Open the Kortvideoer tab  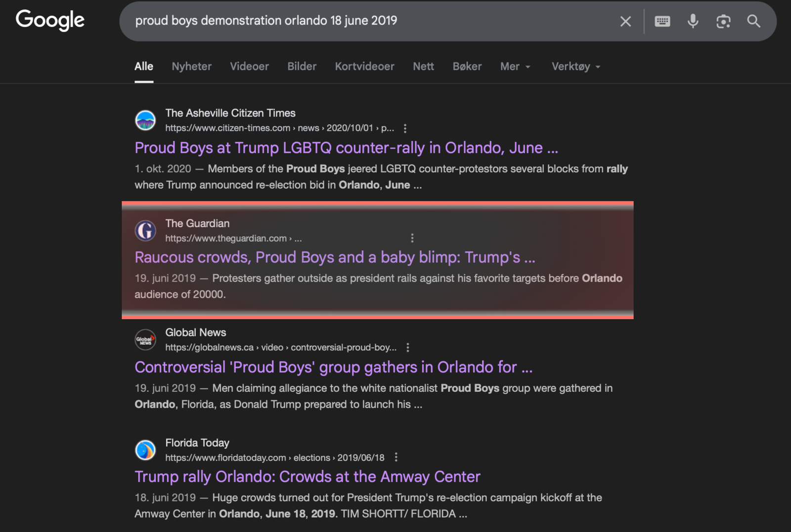point(364,67)
